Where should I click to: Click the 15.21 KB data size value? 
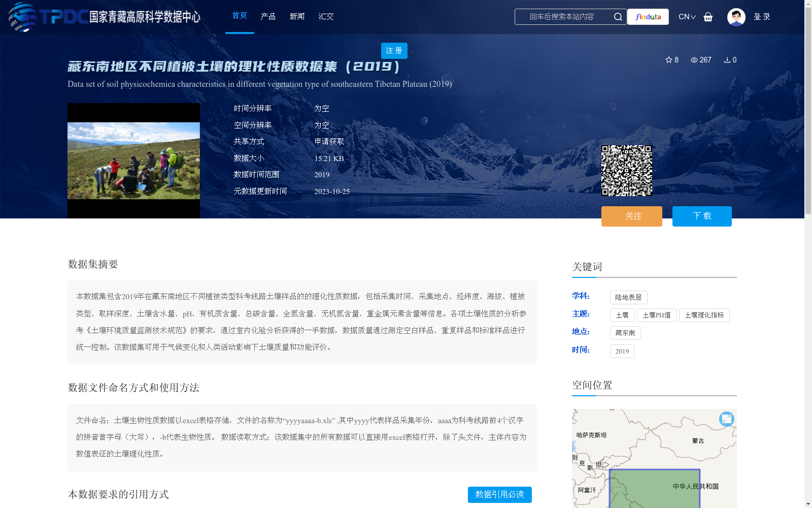coord(329,158)
